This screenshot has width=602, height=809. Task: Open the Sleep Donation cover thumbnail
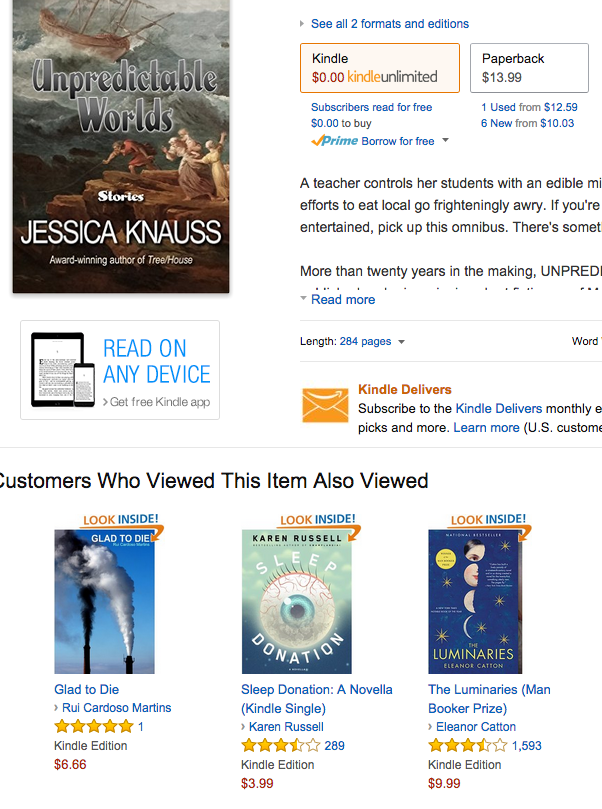pyautogui.click(x=297, y=602)
